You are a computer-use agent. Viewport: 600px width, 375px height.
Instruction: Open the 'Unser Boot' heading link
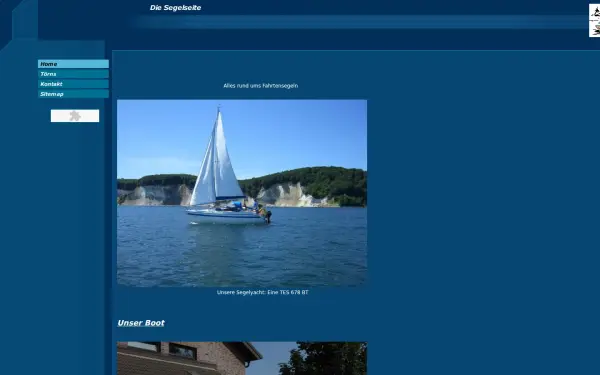tap(141, 323)
